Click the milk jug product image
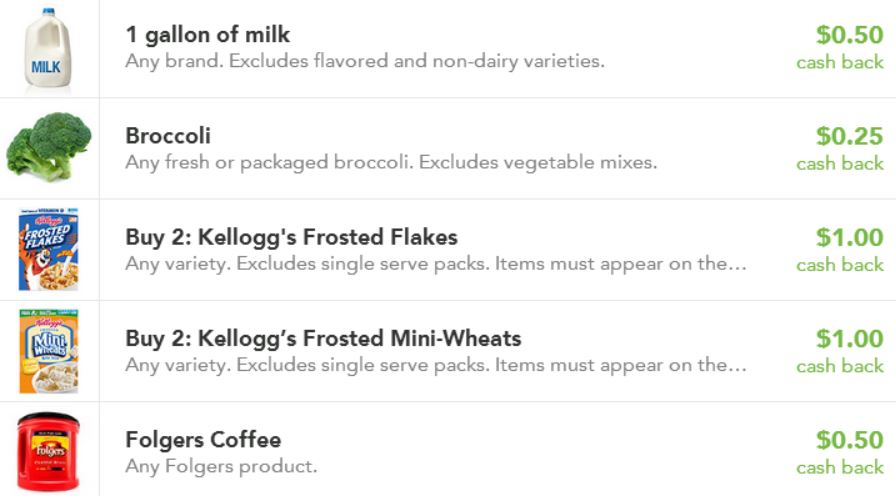Image resolution: width=896 pixels, height=496 pixels. point(46,50)
